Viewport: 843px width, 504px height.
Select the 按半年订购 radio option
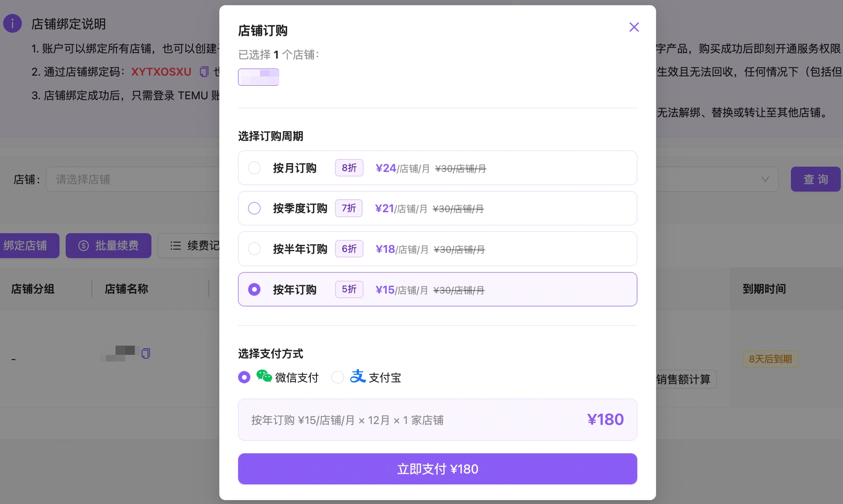click(x=254, y=249)
